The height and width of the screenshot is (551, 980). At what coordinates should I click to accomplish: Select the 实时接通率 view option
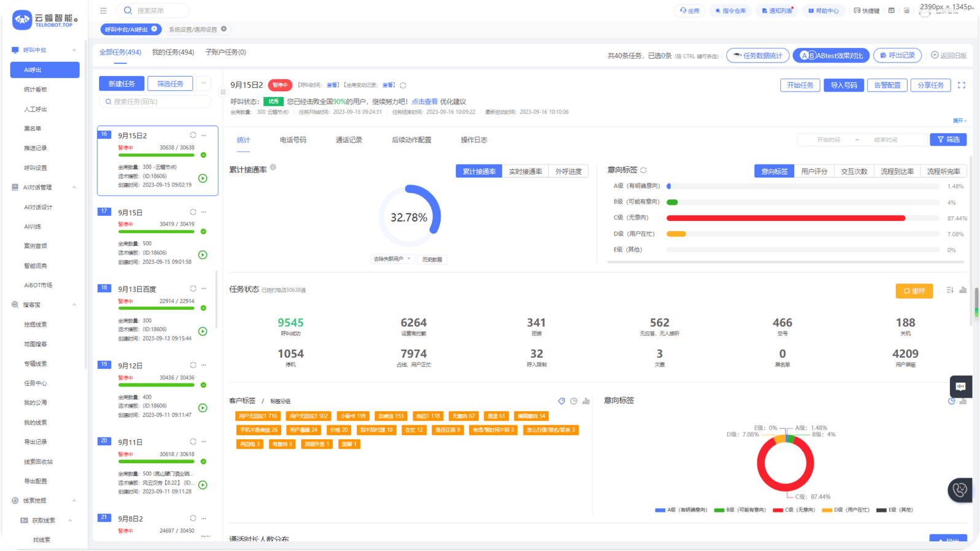525,172
